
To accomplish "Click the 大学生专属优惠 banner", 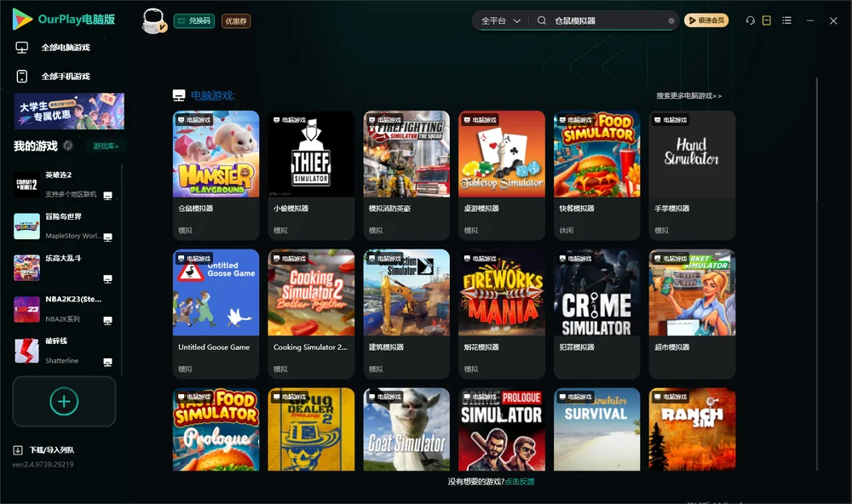I will 69,111.
